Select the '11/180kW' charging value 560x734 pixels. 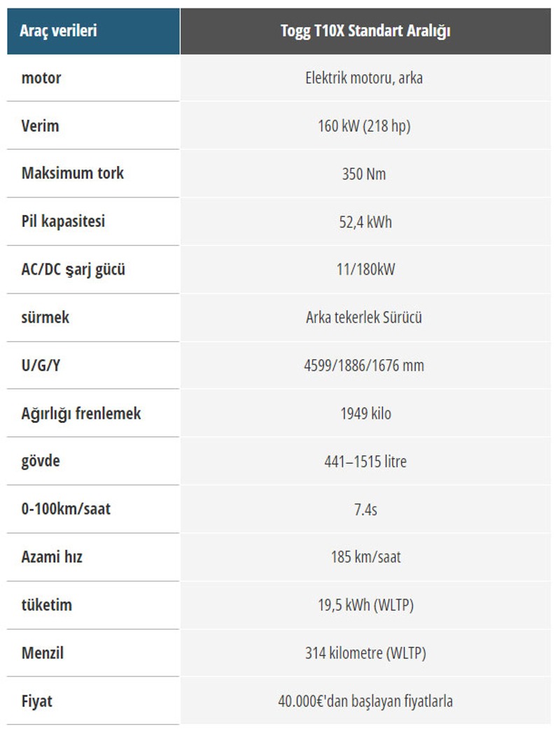pyautogui.click(x=365, y=270)
